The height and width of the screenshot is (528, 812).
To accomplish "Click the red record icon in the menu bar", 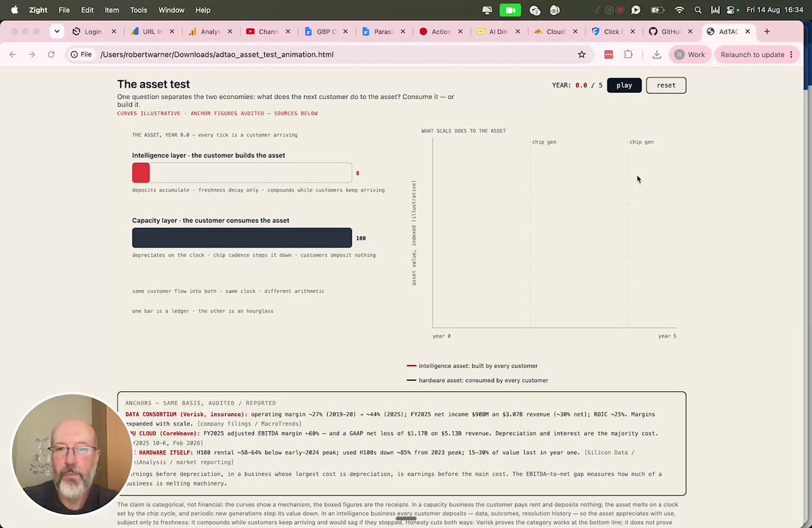I will coord(620,10).
